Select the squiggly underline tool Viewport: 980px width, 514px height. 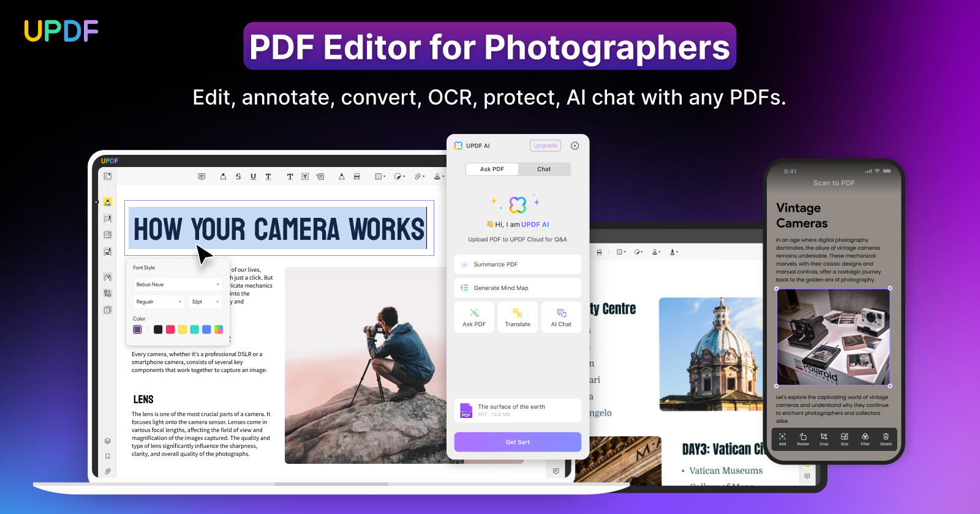[268, 176]
